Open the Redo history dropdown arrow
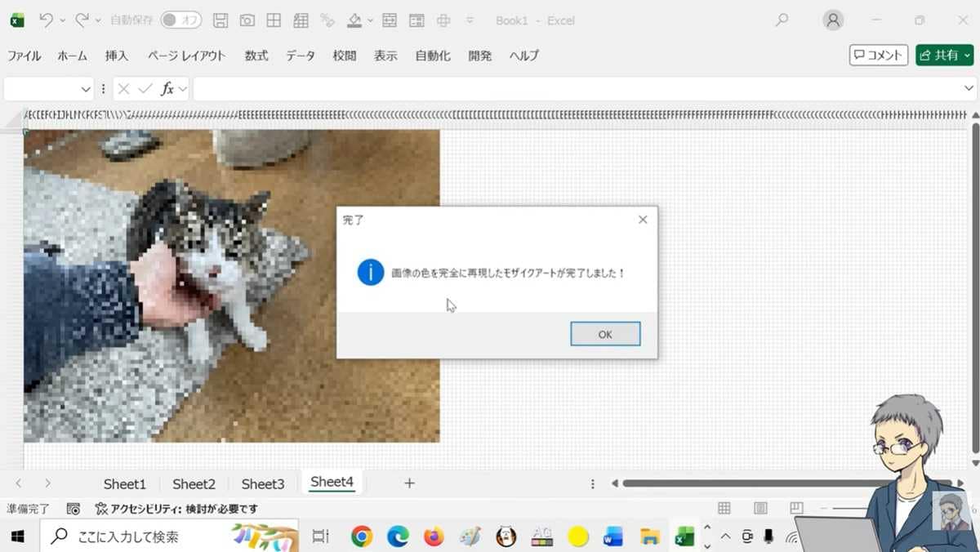 tap(98, 21)
